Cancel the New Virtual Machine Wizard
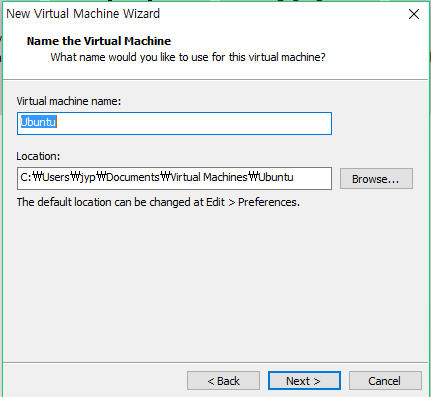The height and width of the screenshot is (397, 431). [x=385, y=381]
